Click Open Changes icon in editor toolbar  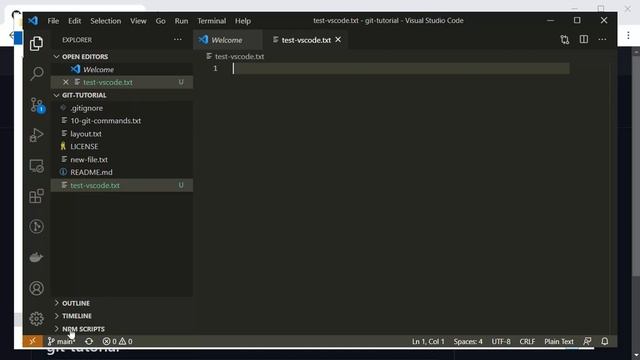pos(565,40)
